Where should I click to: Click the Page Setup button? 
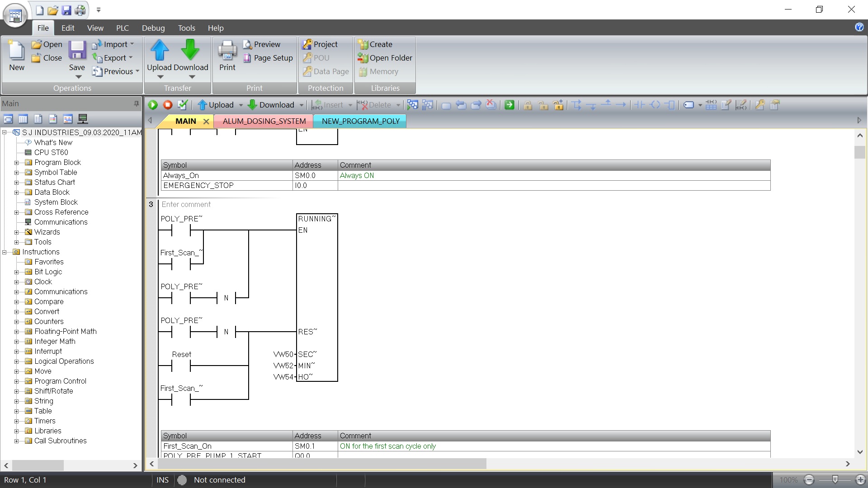268,58
